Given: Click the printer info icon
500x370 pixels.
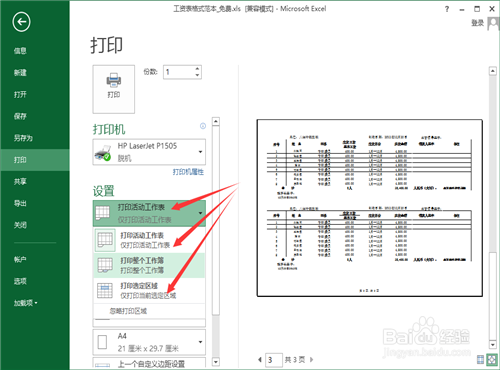Looking at the screenshot, I should 203,126.
